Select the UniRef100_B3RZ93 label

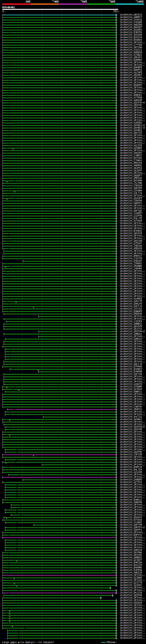click(x=131, y=32)
